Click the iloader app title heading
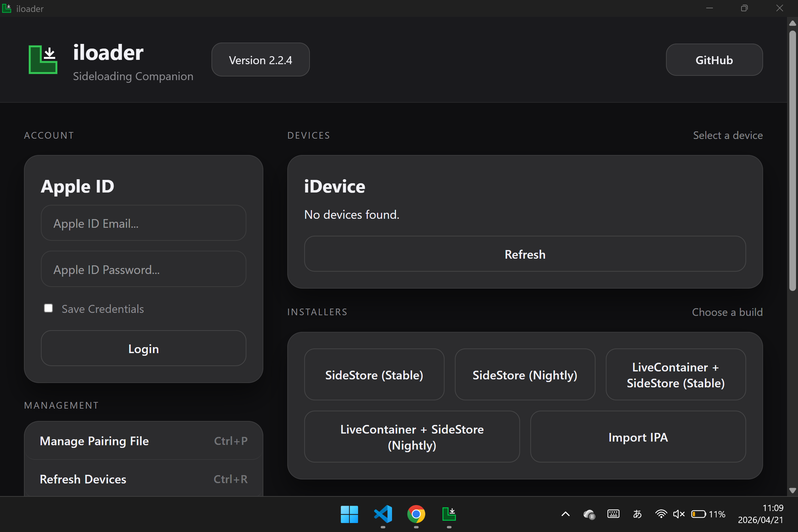Screen dimensions: 798x532 (x=108, y=53)
